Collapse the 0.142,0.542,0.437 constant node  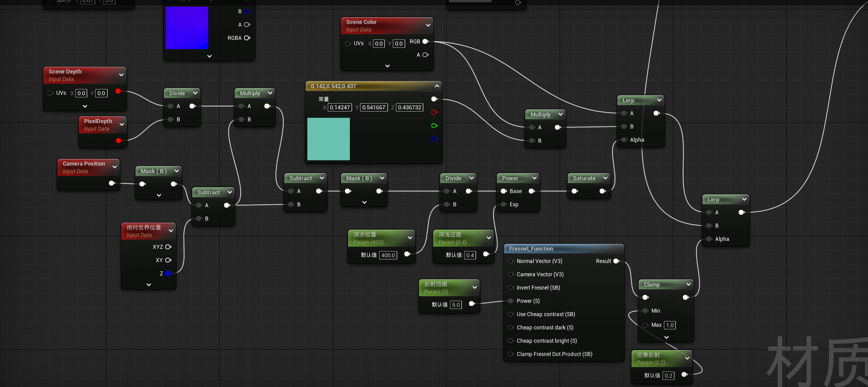click(x=437, y=86)
